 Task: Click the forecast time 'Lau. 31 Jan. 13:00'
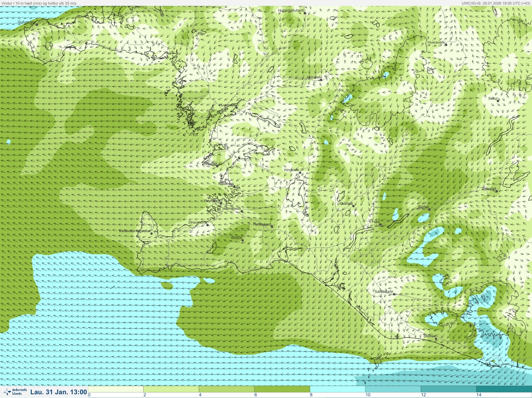point(59,392)
